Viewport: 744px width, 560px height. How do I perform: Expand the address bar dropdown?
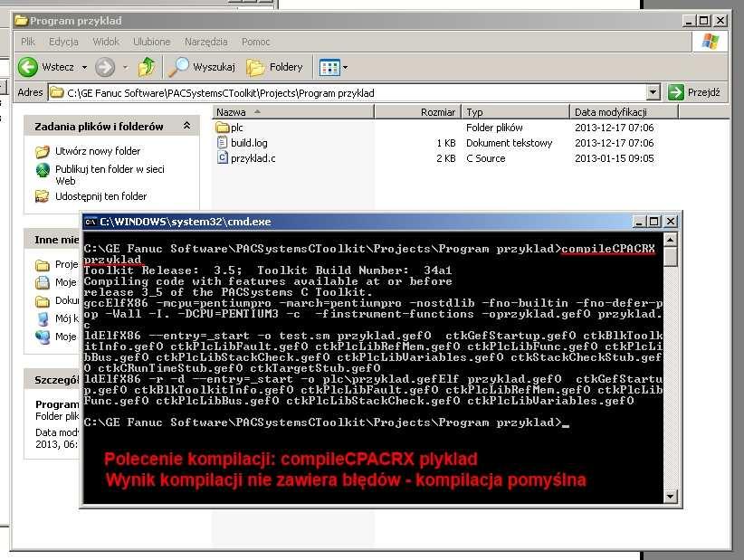(x=653, y=92)
